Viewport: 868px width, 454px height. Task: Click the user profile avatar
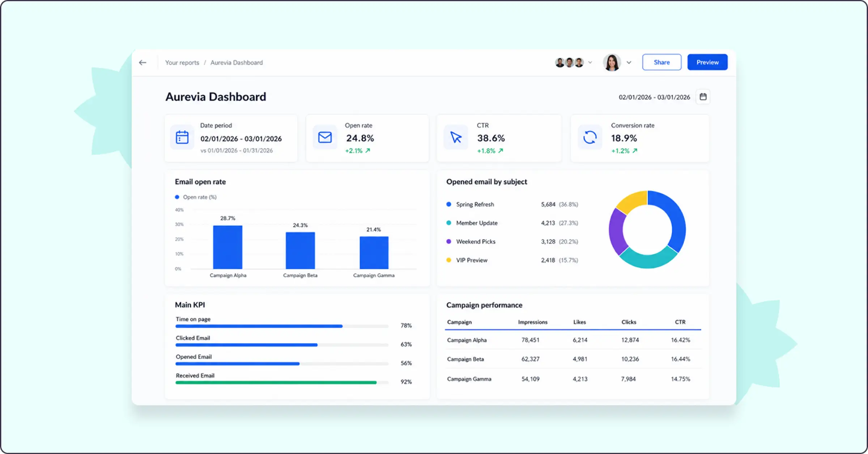click(x=612, y=62)
